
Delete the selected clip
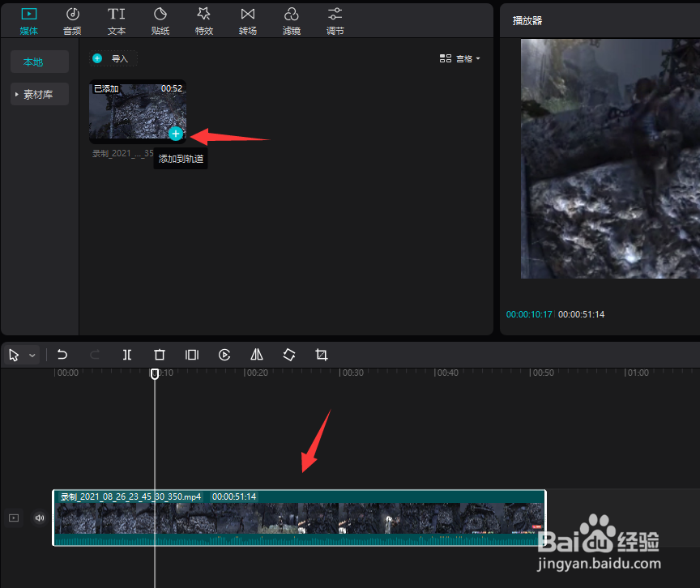[160, 355]
